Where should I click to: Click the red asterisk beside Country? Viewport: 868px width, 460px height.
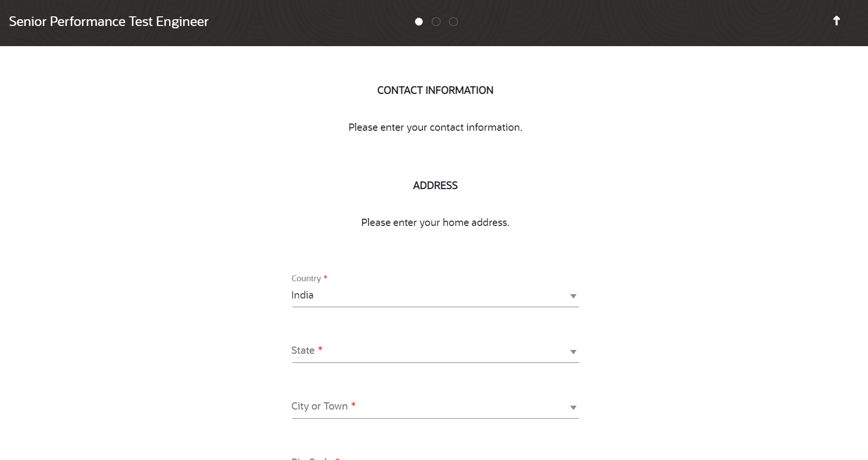326,277
